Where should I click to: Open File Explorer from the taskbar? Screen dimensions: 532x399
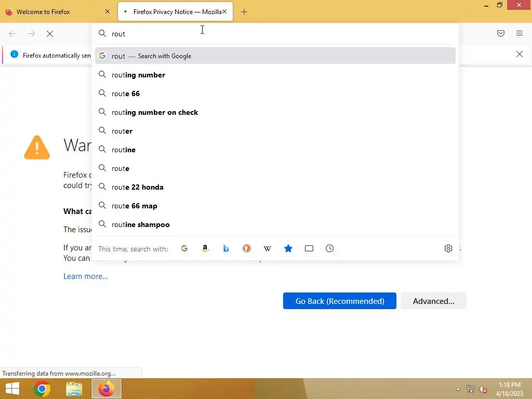(74, 389)
